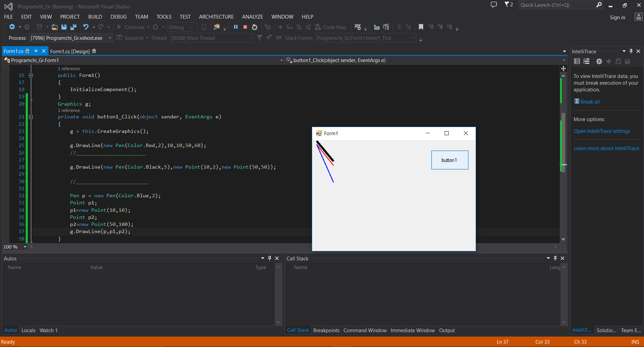Open the 100 % zoom level dropdown
This screenshot has width=644, height=347.
pos(25,247)
